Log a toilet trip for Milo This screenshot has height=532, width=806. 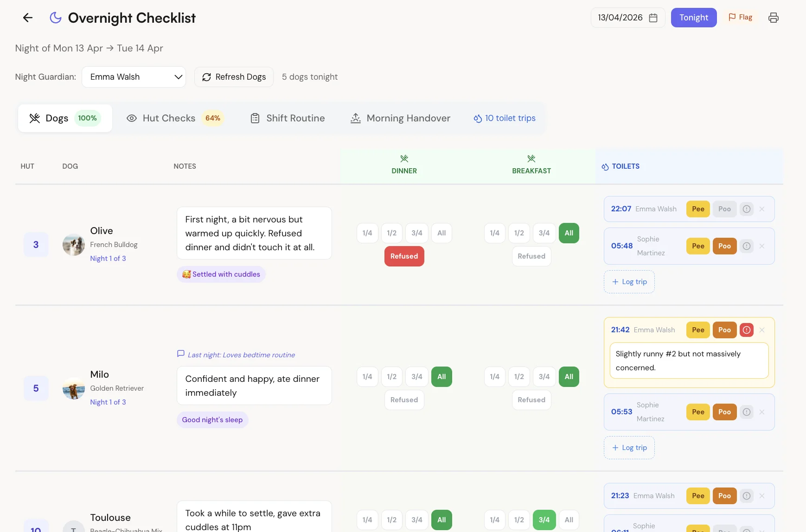coord(629,448)
